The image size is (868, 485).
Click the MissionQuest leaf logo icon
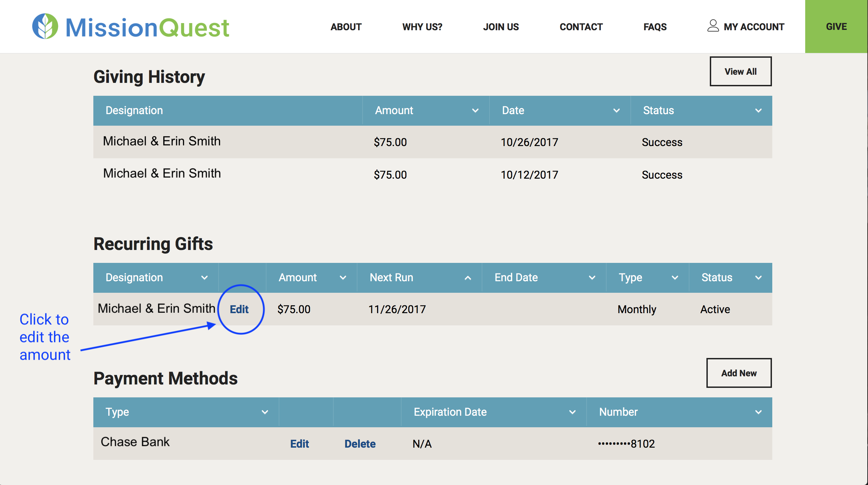[45, 26]
